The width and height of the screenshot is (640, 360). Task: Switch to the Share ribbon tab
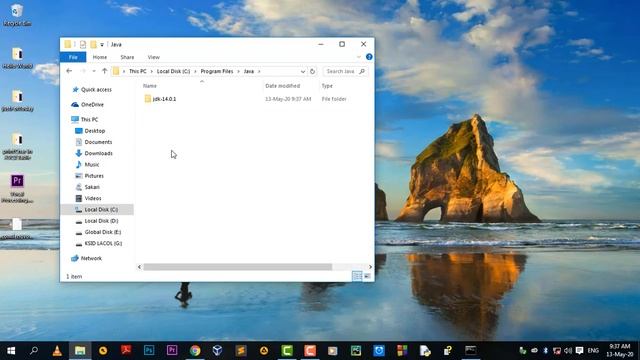tap(127, 57)
